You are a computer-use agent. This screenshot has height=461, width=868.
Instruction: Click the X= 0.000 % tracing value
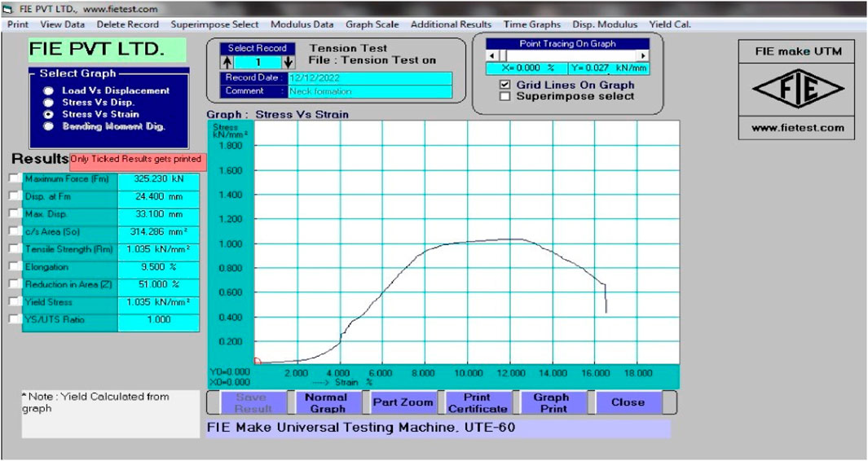(x=527, y=68)
